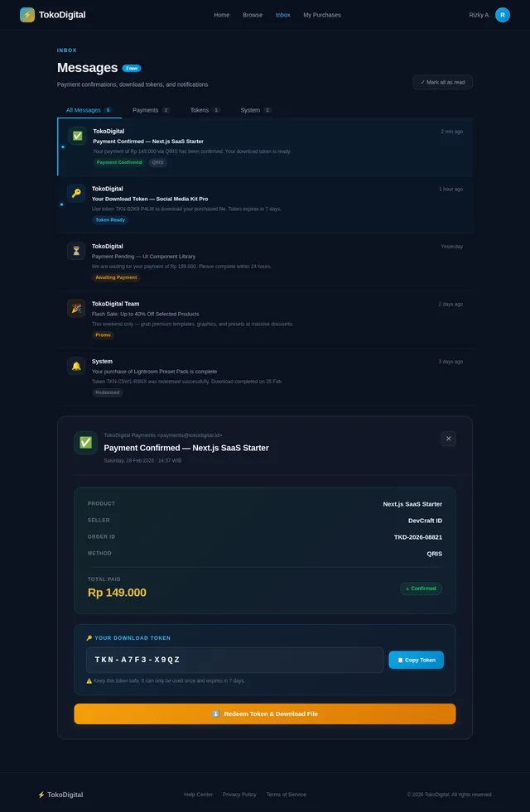The height and width of the screenshot is (812, 530).
Task: Open the Browse navigation link
Action: (253, 15)
